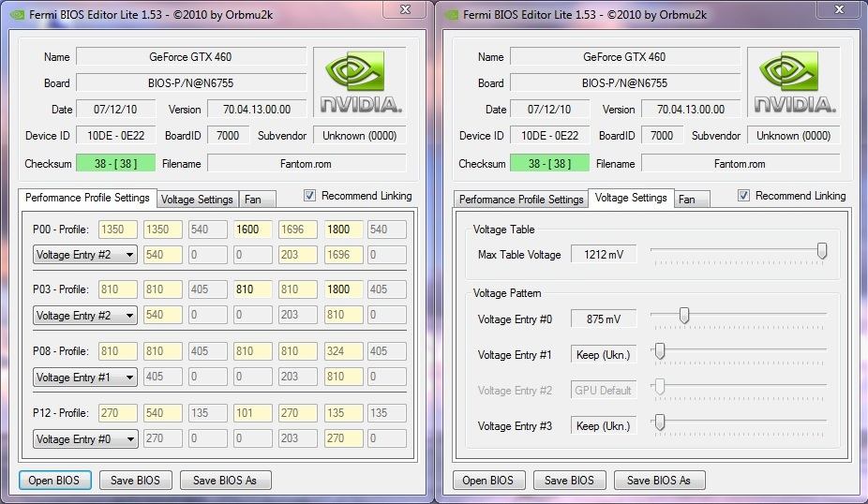Click left window's title bar app icon
Screen dimensions: 868x504
point(17,14)
